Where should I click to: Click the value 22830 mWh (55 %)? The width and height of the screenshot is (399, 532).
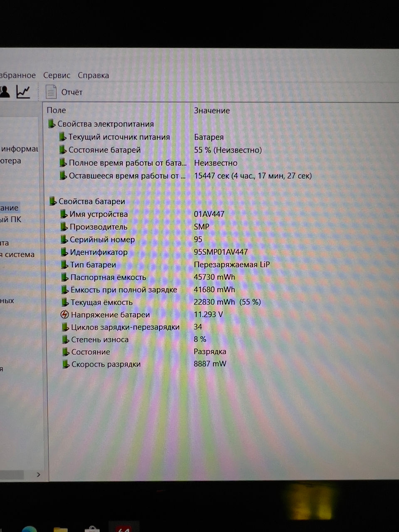pos(227,302)
